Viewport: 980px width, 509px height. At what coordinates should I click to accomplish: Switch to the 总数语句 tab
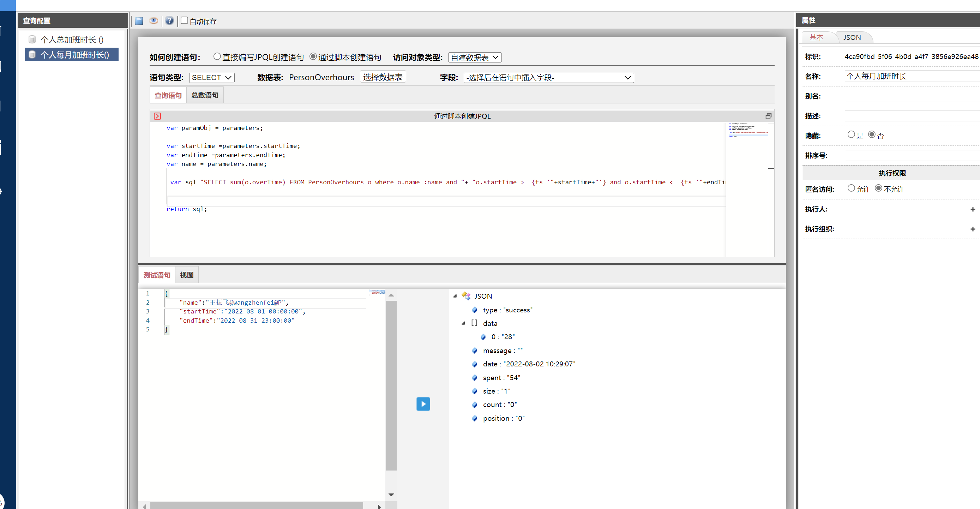pyautogui.click(x=205, y=95)
